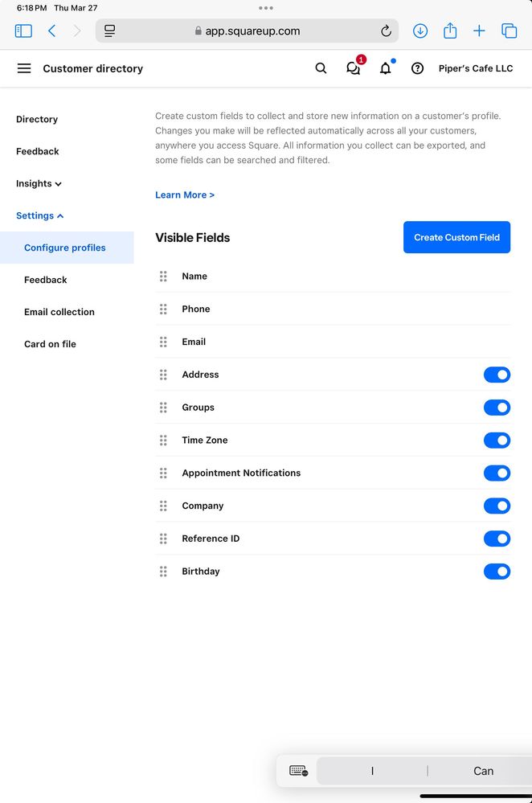Click the help question mark icon

click(x=417, y=68)
